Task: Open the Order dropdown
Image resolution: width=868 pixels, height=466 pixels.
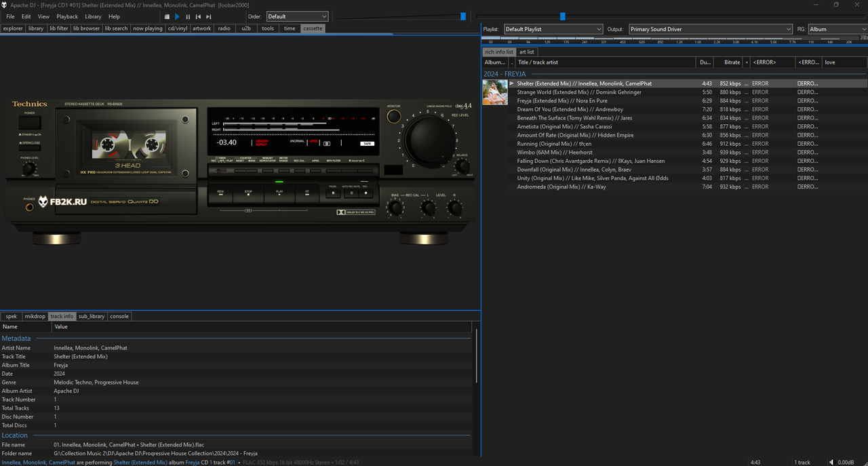Action: click(x=297, y=16)
